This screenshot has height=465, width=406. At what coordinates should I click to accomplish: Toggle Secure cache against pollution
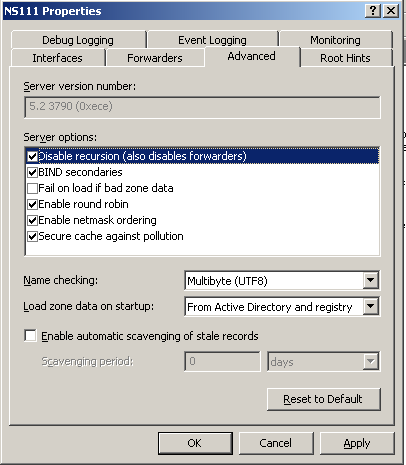pyautogui.click(x=32, y=236)
